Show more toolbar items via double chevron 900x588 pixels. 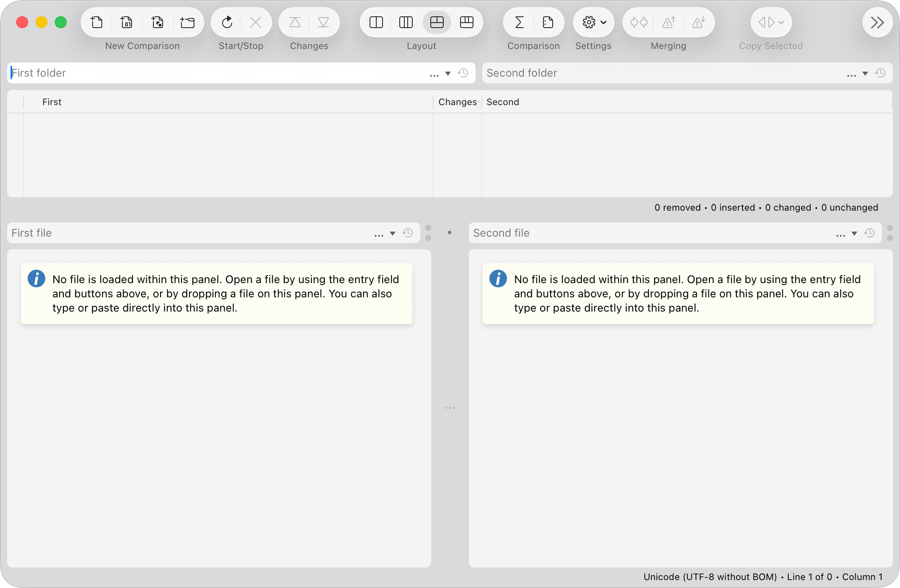point(877,22)
